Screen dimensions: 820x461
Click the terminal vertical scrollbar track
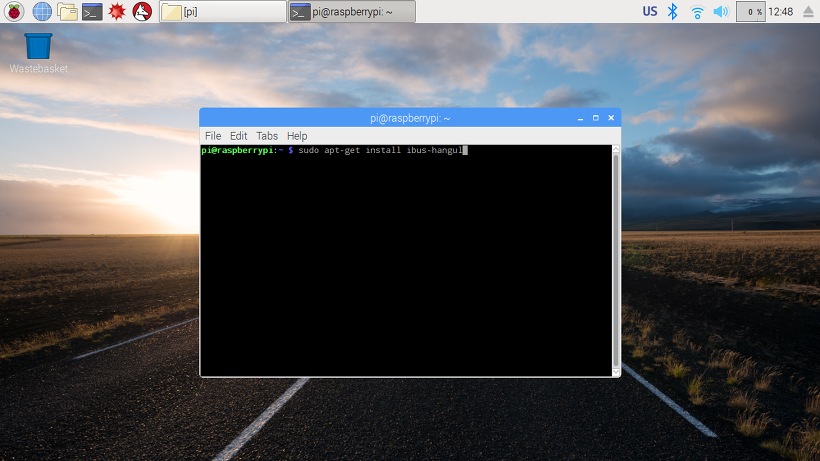click(x=616, y=260)
